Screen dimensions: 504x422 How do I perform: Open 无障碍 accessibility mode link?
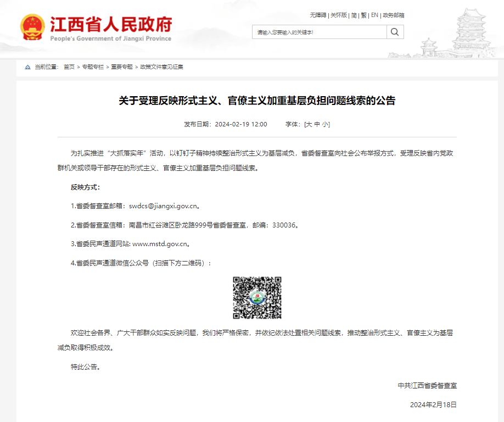[318, 15]
